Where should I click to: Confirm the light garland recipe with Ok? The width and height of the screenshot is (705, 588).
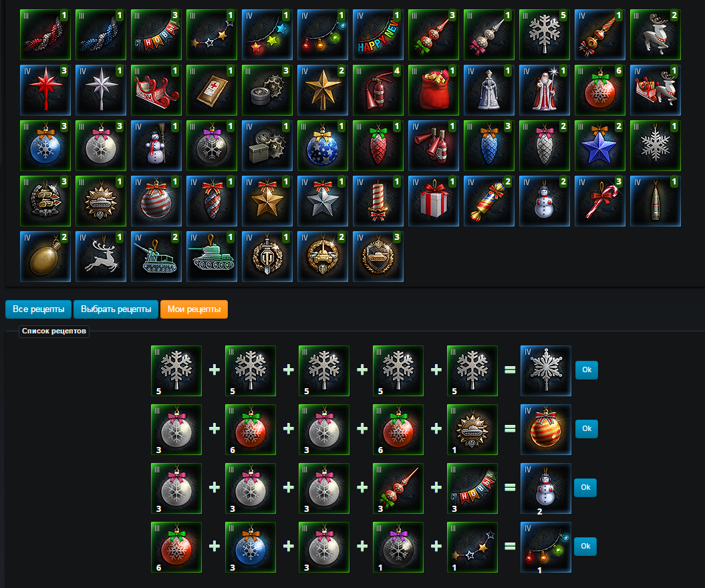click(585, 546)
